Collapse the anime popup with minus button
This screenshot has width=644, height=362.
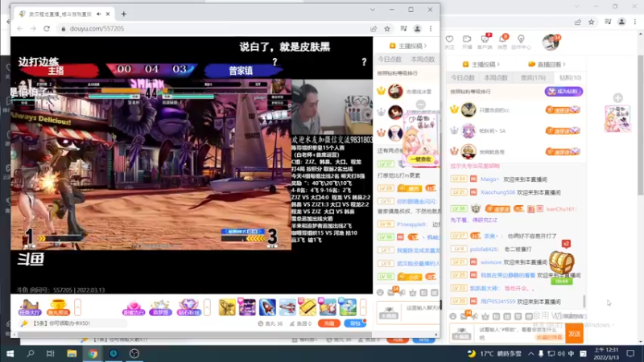pos(420,105)
